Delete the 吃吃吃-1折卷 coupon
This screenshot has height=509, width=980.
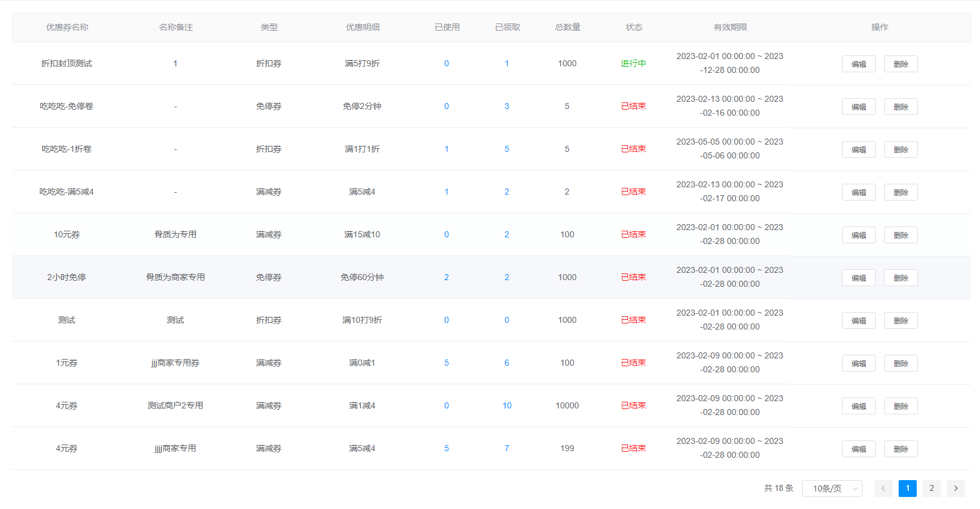click(900, 149)
